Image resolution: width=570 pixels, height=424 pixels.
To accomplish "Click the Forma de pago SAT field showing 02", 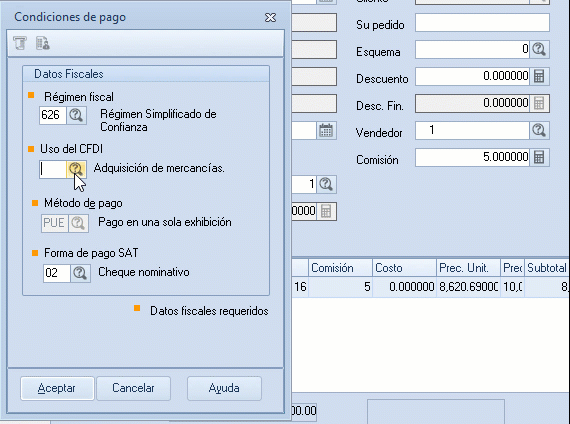I will [57, 273].
